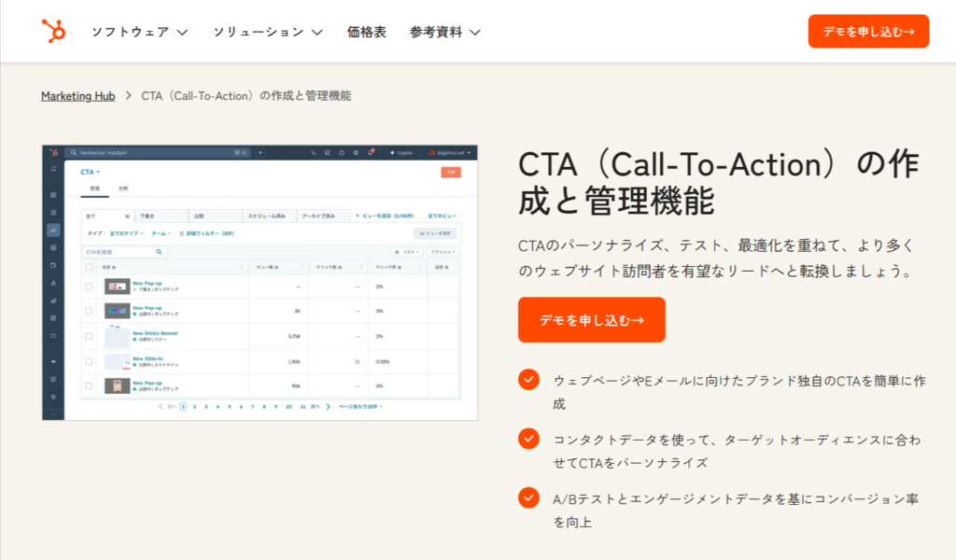The width and height of the screenshot is (956, 560).
Task: Expand the 参考資料 navigation menu
Action: click(x=445, y=33)
